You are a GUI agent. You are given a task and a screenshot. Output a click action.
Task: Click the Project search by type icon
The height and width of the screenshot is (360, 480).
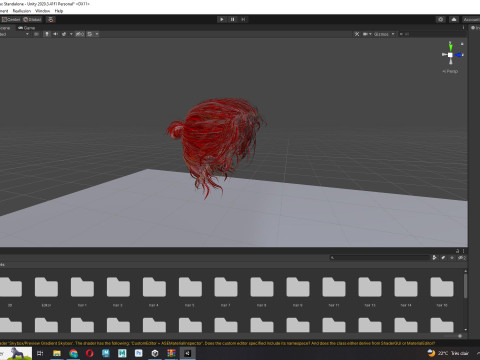pyautogui.click(x=434, y=258)
